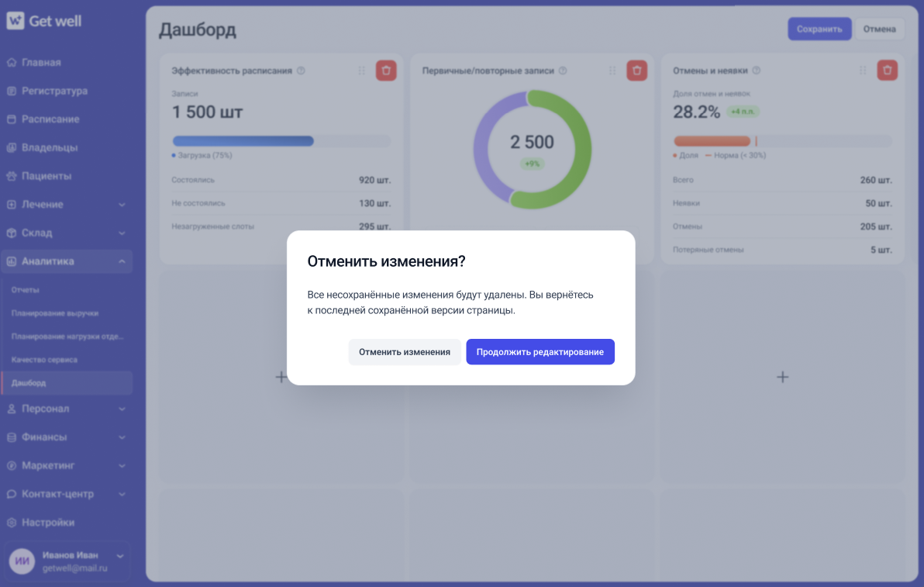Expand the Персонал menu chevron
Screen dimensions: 924x587
[122, 409]
